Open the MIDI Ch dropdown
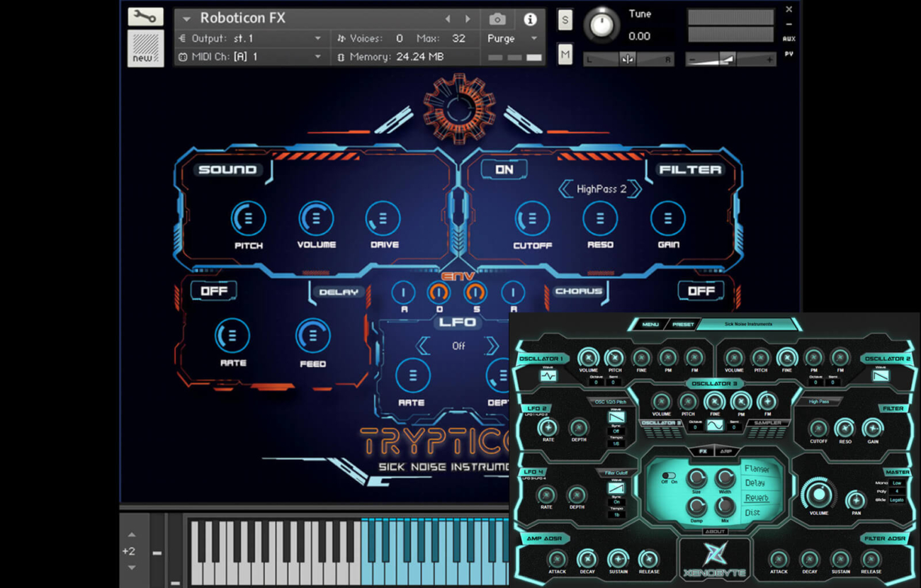The width and height of the screenshot is (921, 588). [x=251, y=57]
